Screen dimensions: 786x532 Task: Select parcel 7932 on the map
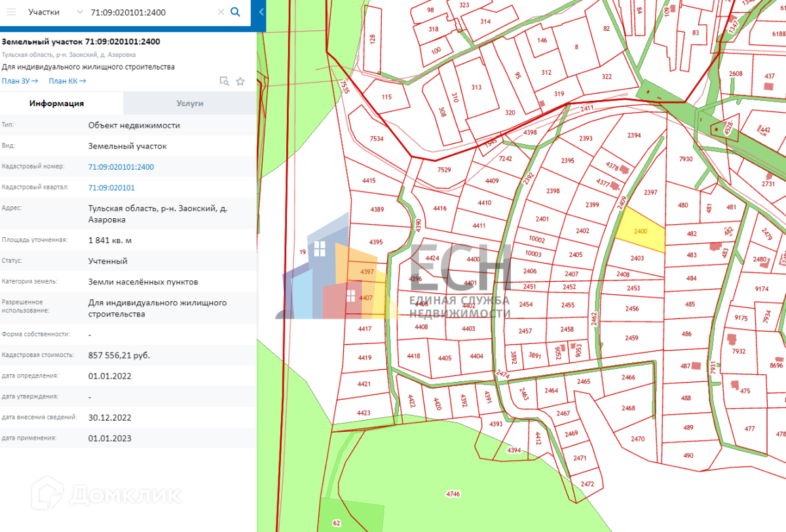click(738, 351)
